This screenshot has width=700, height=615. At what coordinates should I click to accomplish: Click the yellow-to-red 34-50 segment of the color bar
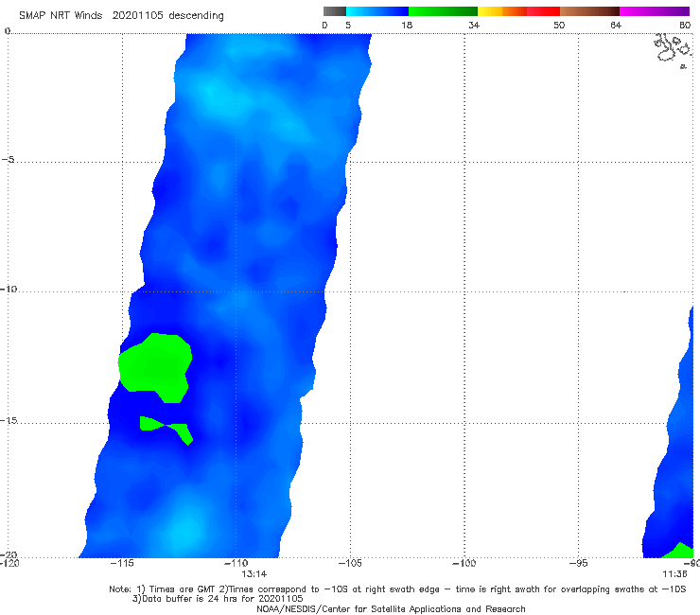point(518,11)
